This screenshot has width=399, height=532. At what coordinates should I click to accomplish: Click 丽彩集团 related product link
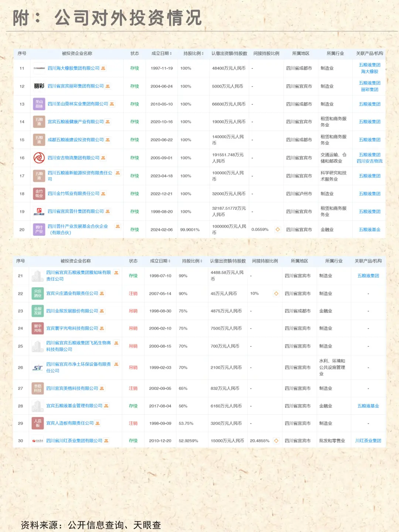click(369, 89)
